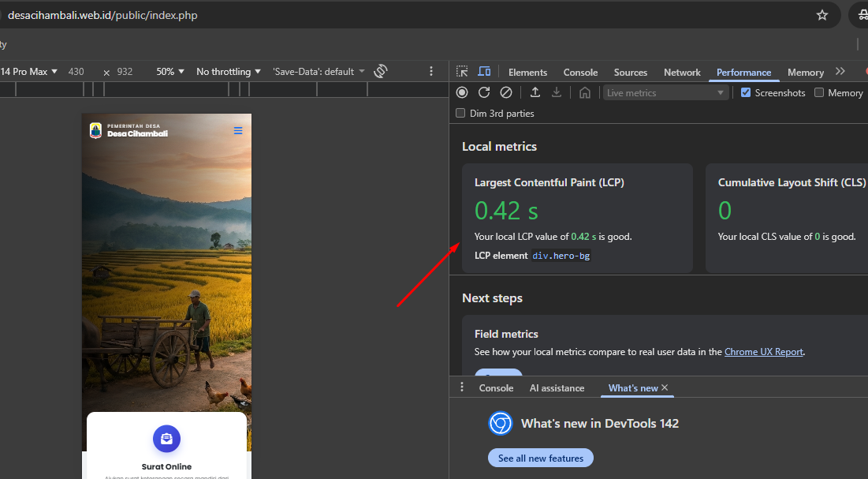Enable Dim 3rd parties checkbox
This screenshot has height=479, width=868.
coord(460,114)
